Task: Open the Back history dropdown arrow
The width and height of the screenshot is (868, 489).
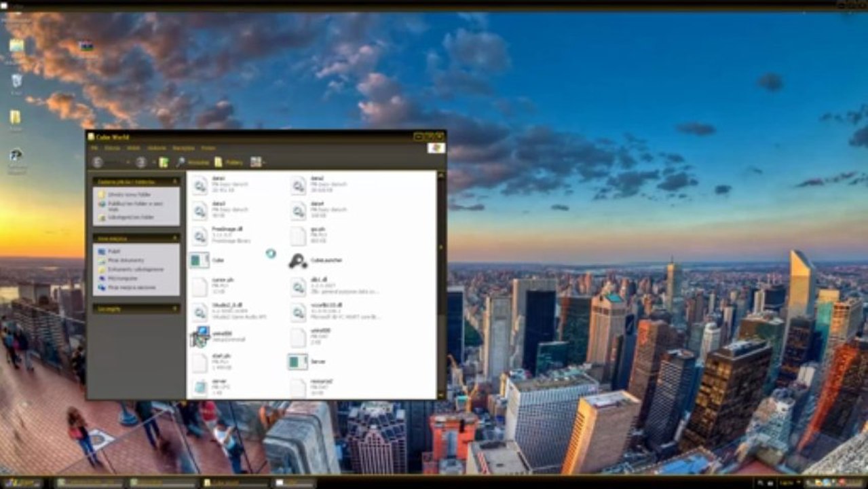Action: (x=128, y=162)
